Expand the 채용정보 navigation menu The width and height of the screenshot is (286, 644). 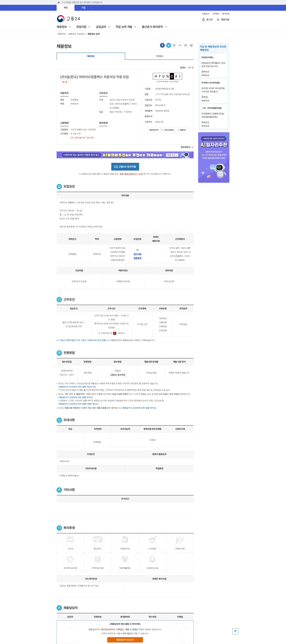64,27
